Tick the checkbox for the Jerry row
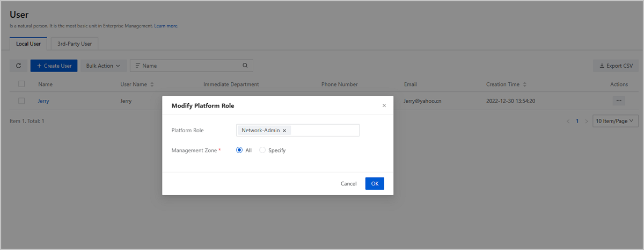Image resolution: width=644 pixels, height=250 pixels. tap(21, 101)
